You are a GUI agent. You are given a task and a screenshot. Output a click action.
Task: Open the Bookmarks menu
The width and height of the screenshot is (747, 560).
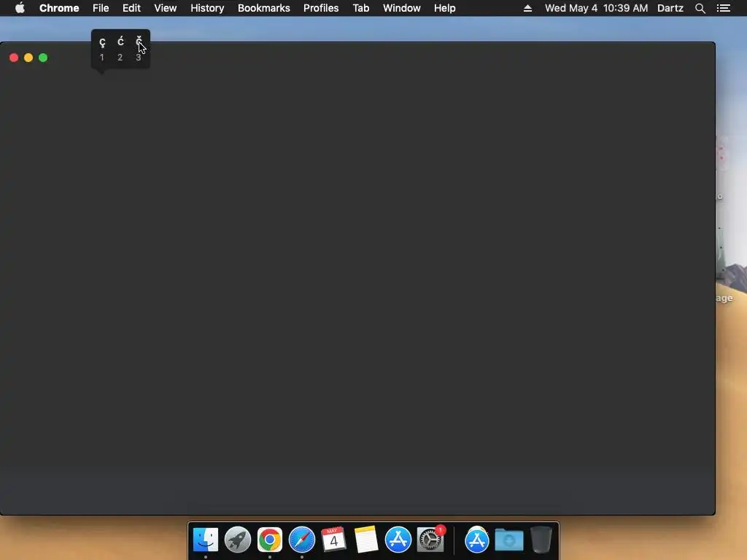[x=264, y=8]
